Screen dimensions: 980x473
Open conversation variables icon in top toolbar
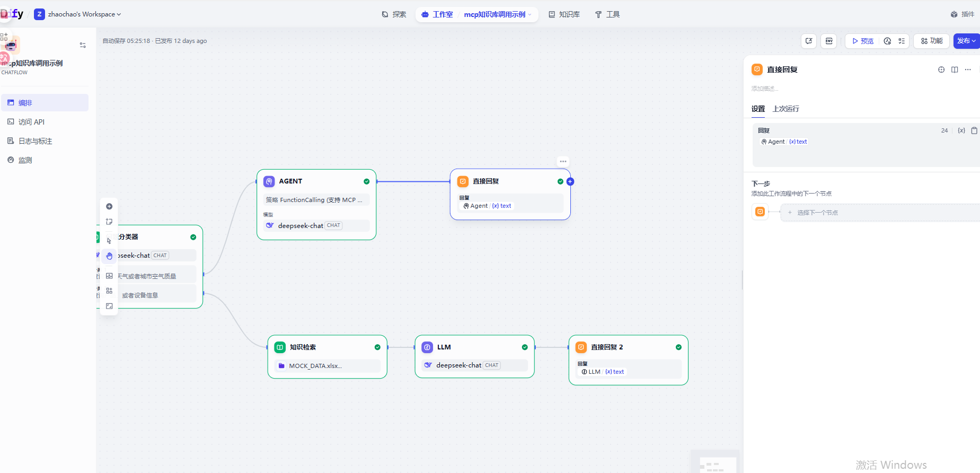click(809, 41)
